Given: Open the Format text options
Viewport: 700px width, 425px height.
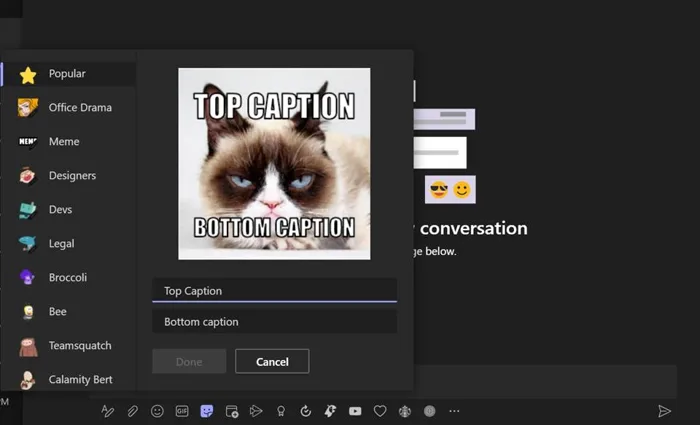Looking at the screenshot, I should click(108, 411).
